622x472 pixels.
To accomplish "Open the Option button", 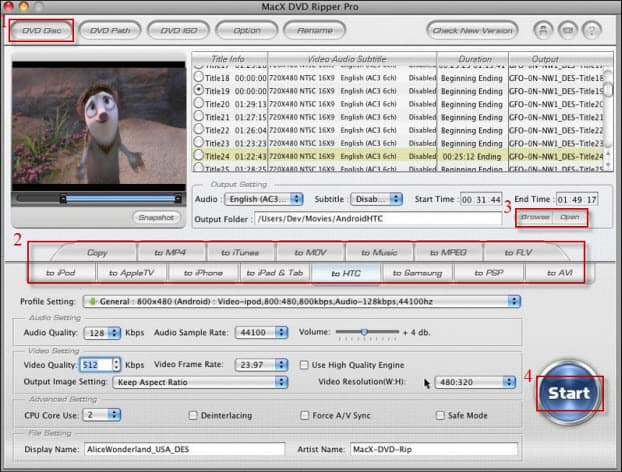I will (247, 31).
